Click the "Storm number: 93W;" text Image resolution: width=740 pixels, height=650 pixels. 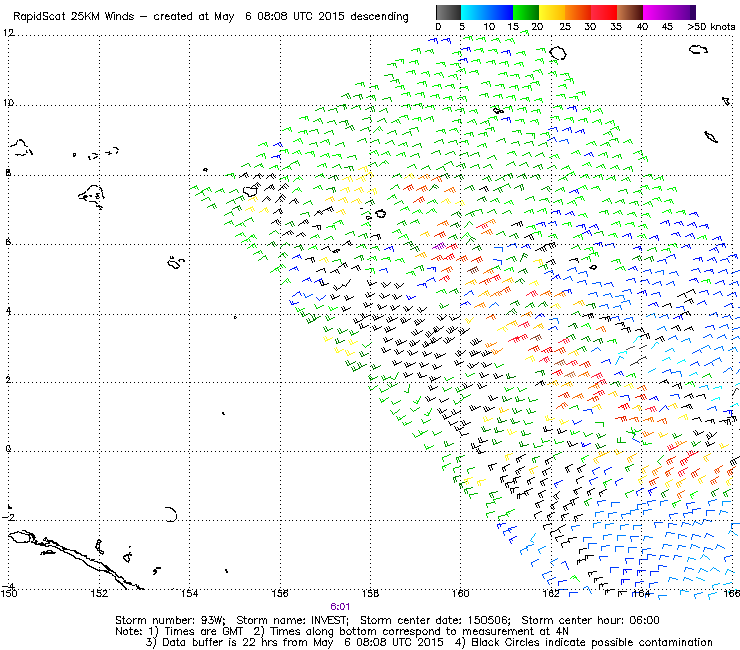(170, 620)
